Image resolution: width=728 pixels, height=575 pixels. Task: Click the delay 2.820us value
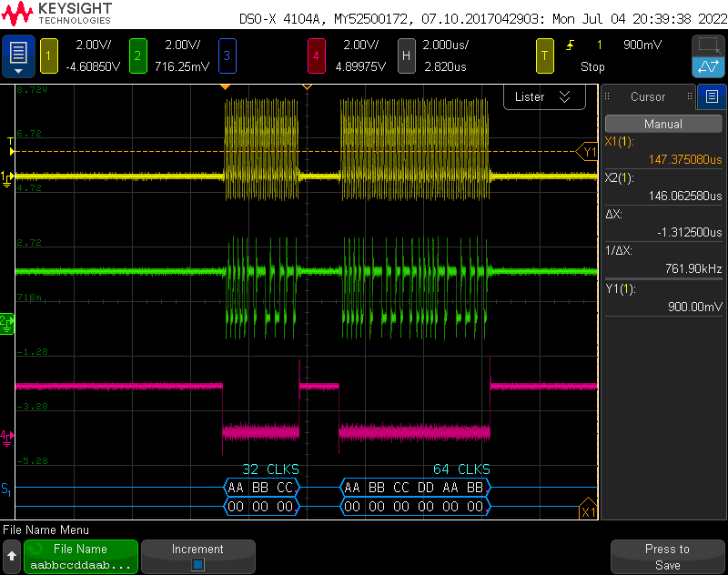[x=445, y=66]
